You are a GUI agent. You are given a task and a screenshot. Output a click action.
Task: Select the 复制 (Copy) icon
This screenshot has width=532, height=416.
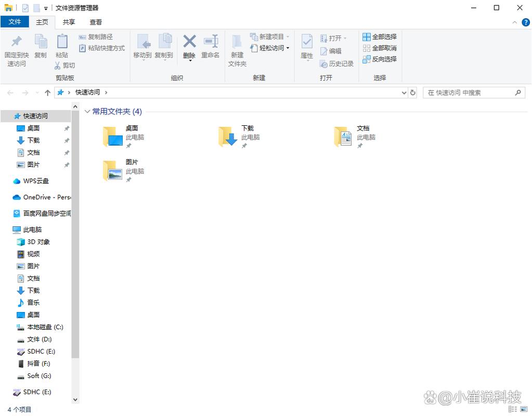(41, 48)
